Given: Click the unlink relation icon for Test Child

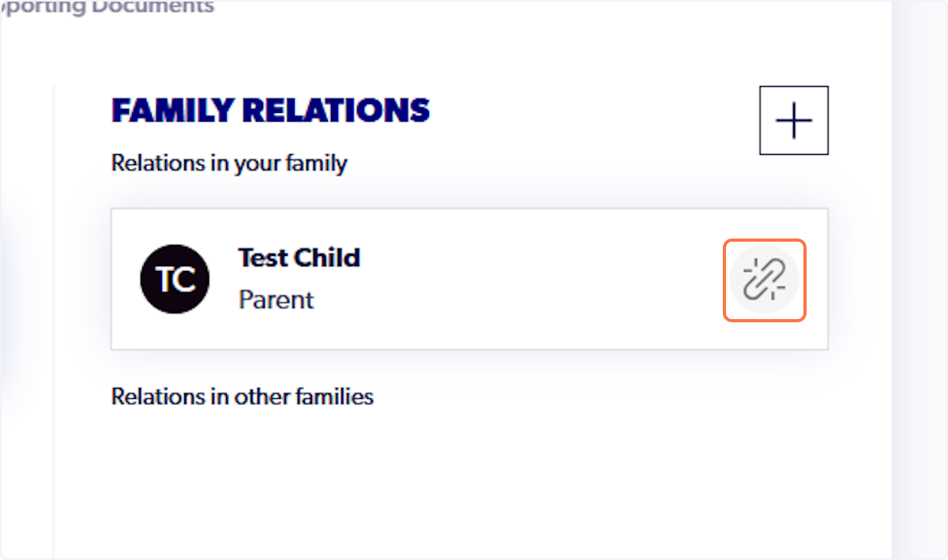Looking at the screenshot, I should tap(764, 280).
